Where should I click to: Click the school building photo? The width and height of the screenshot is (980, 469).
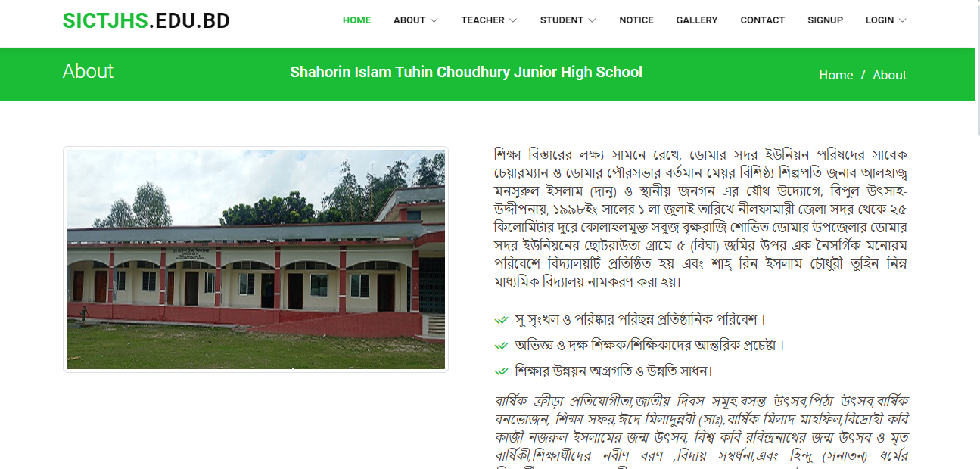(x=256, y=259)
